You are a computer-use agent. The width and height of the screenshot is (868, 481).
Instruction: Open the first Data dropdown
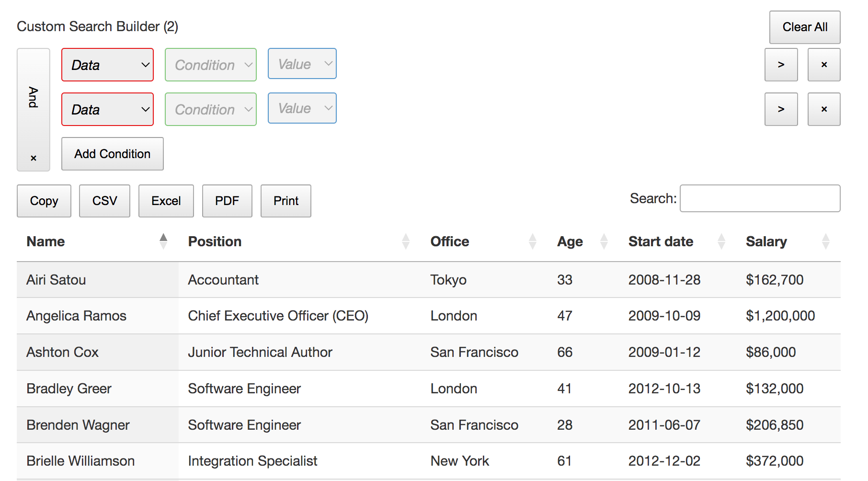(x=107, y=65)
